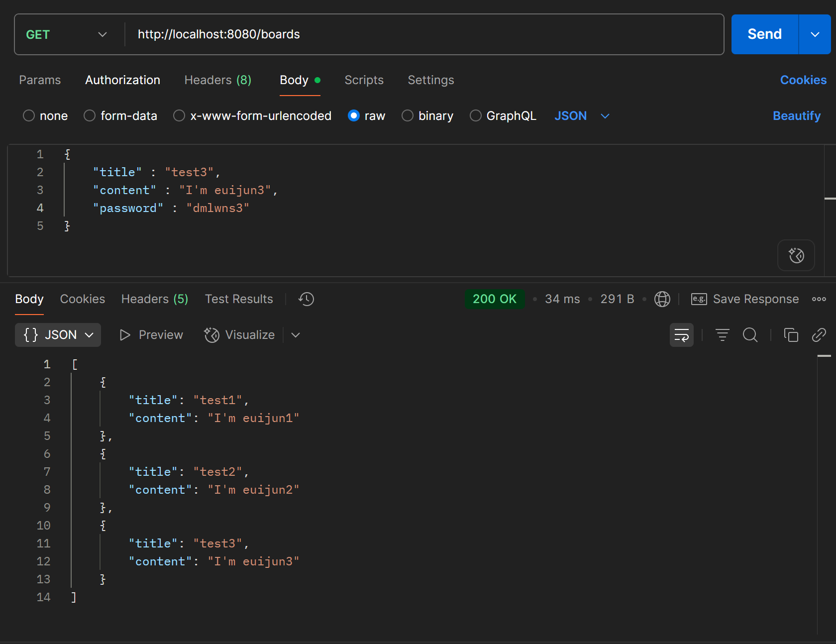Select x-www-form-urlencoded body type
Viewport: 836px width, 644px height.
point(179,116)
